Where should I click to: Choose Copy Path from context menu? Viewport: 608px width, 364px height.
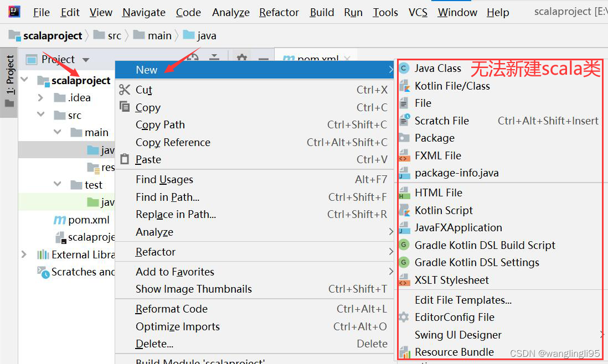(x=254, y=124)
